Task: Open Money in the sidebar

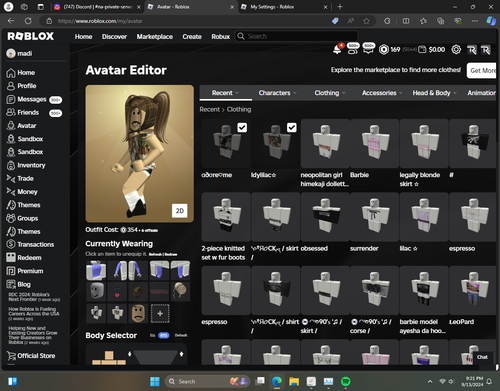Action: [22, 192]
